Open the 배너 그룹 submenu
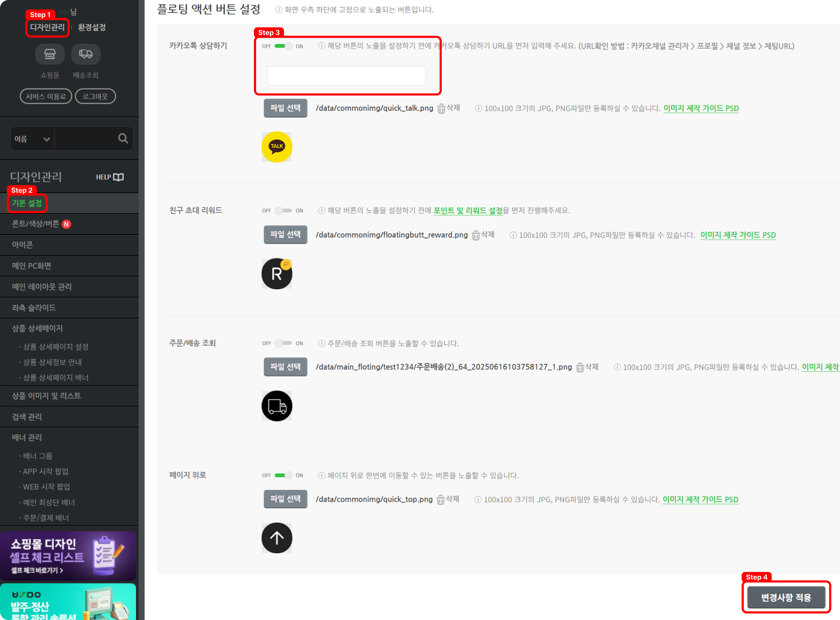The width and height of the screenshot is (840, 620). 38,456
